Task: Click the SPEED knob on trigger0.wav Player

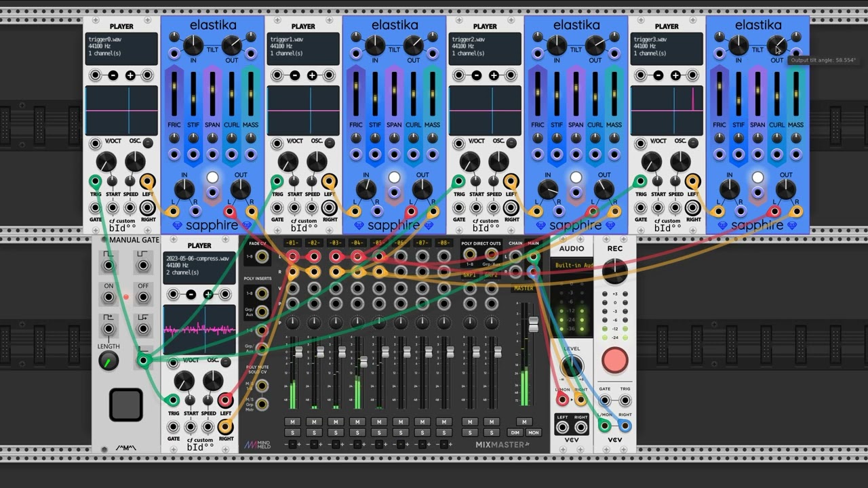Action: pyautogui.click(x=130, y=182)
